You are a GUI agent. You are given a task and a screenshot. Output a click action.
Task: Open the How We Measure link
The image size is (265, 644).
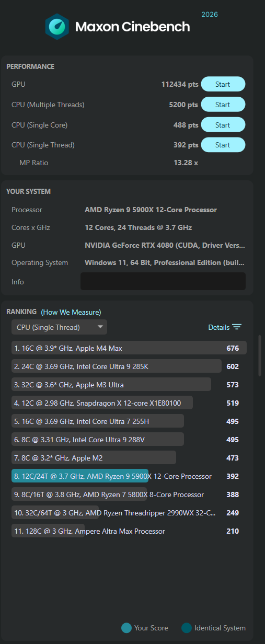pyautogui.click(x=71, y=312)
